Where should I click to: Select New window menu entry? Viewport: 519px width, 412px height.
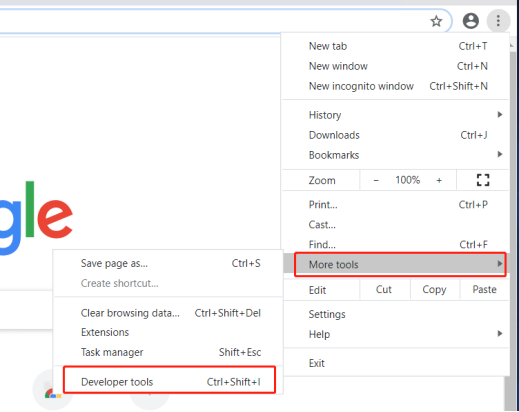[395, 66]
